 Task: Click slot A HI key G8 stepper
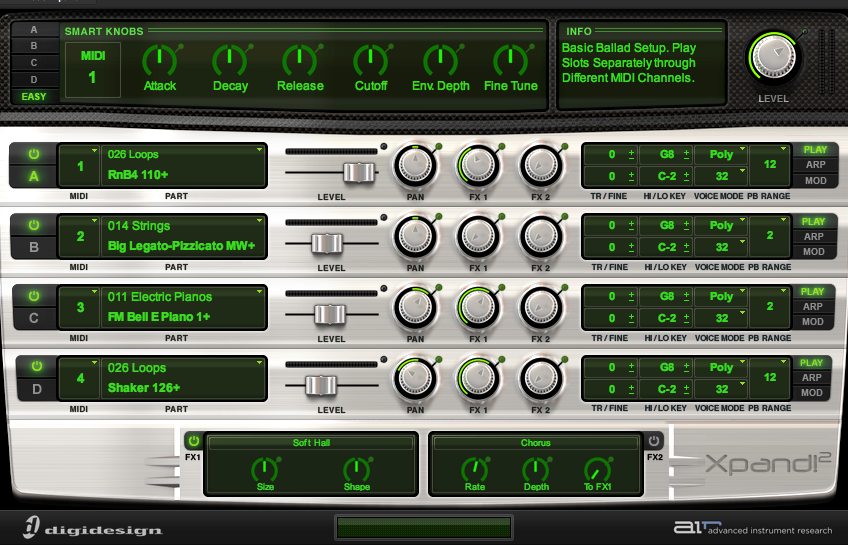(x=686, y=155)
